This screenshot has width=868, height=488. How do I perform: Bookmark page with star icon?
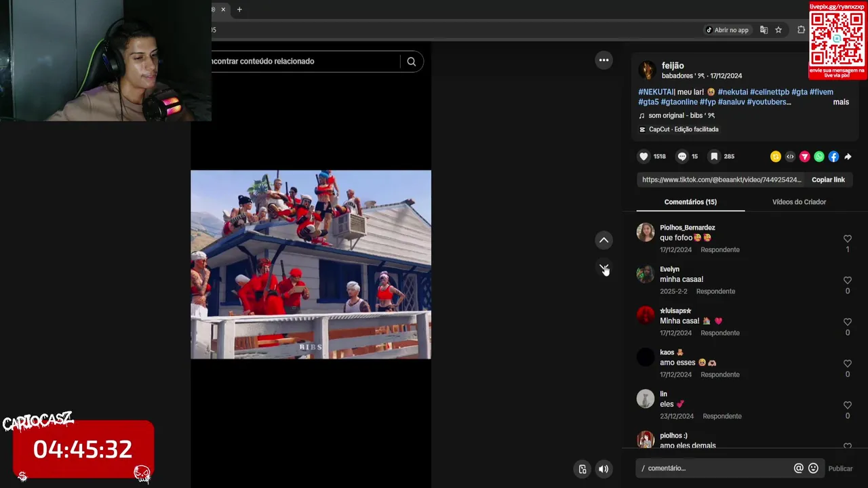tap(778, 30)
